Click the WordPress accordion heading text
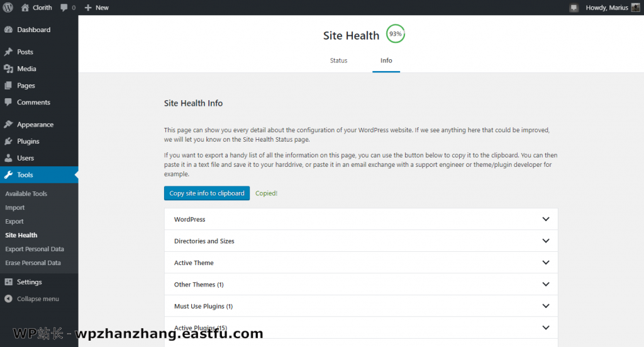Viewport: 644px width, 347px height. (x=190, y=219)
